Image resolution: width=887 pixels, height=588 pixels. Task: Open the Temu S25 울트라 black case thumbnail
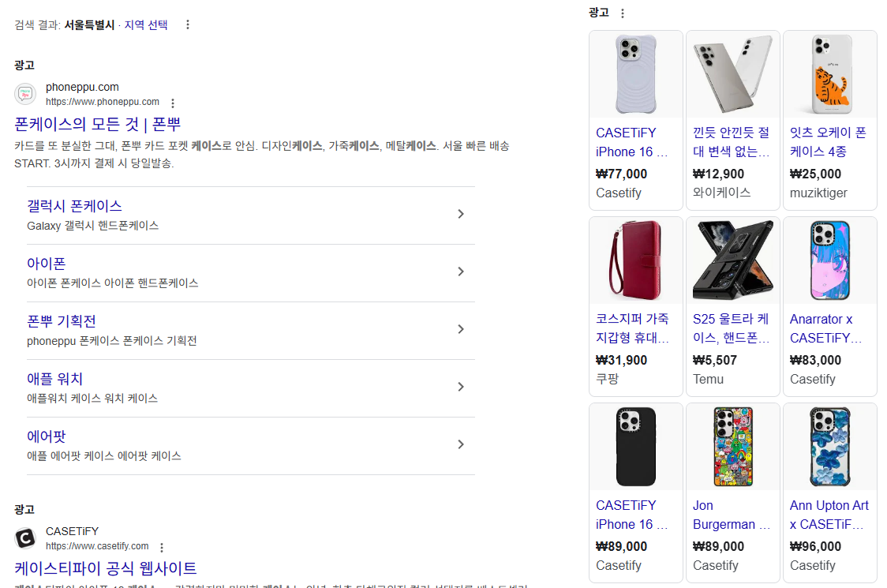[x=732, y=260]
